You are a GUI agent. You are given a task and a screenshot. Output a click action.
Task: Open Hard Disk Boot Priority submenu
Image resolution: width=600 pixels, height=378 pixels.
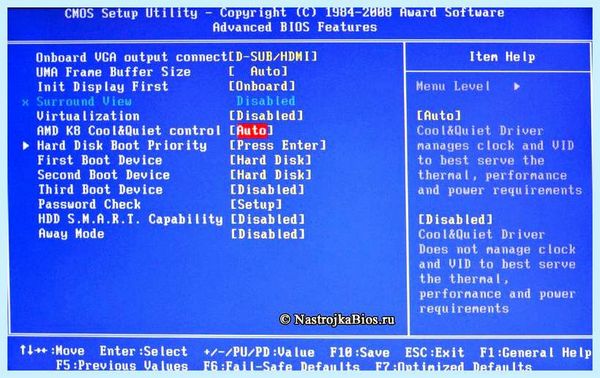(122, 145)
